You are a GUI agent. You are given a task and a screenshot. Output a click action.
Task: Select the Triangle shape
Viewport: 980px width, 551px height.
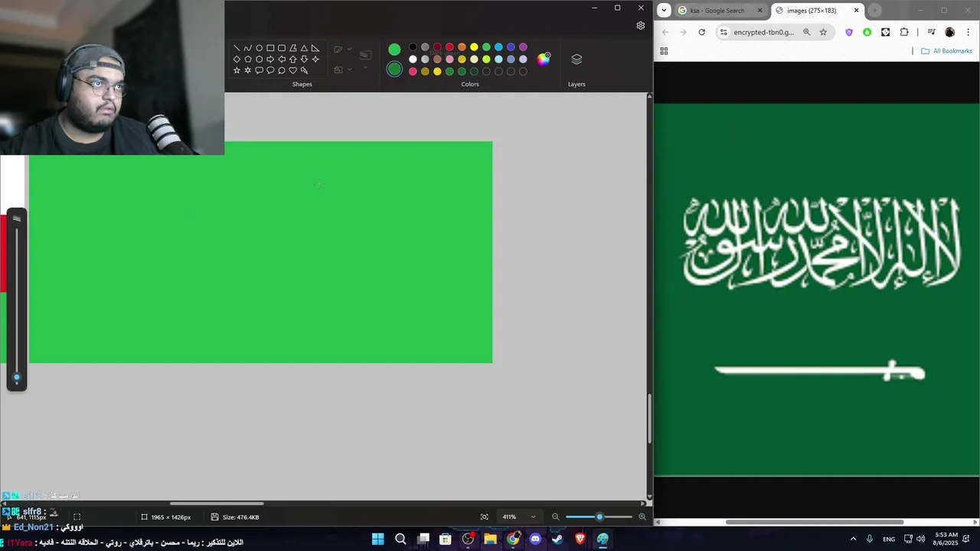(304, 47)
